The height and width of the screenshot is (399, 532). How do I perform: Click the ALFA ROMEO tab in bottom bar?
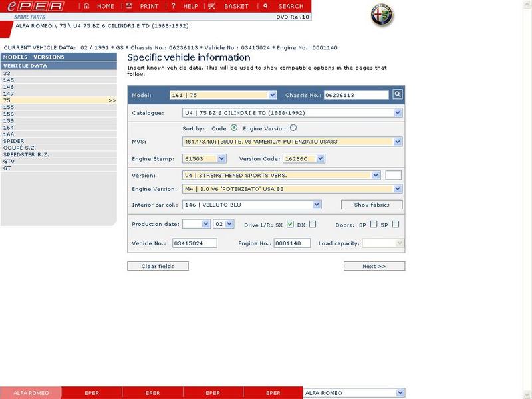[x=31, y=393]
